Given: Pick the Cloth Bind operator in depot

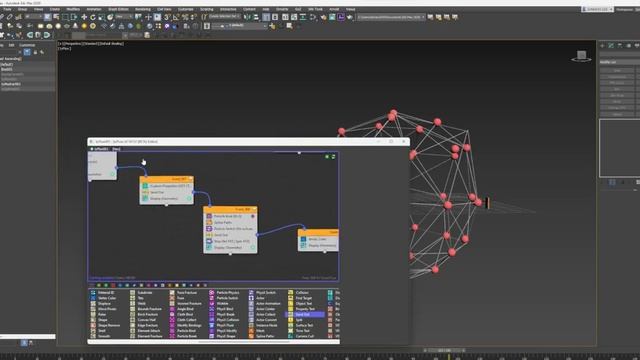Looking at the screenshot, I should pyautogui.click(x=182, y=315).
